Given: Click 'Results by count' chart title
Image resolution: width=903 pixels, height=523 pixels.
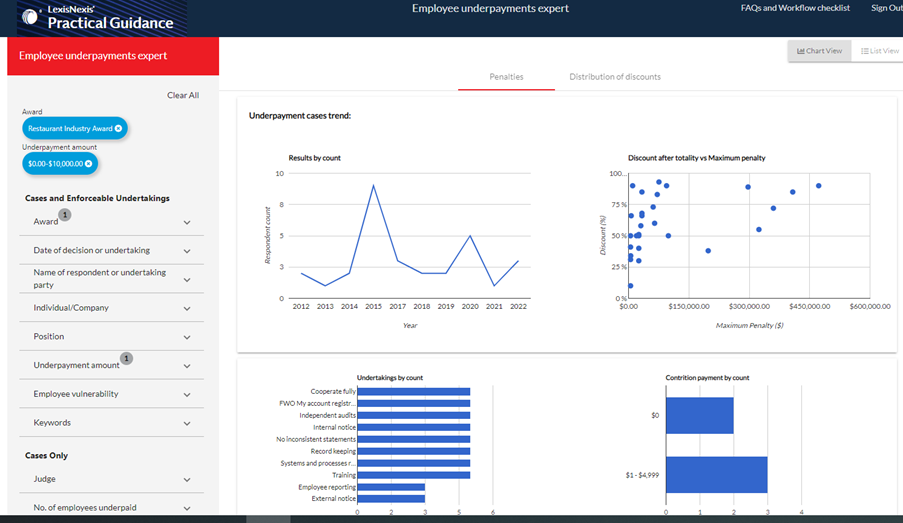Looking at the screenshot, I should 314,158.
